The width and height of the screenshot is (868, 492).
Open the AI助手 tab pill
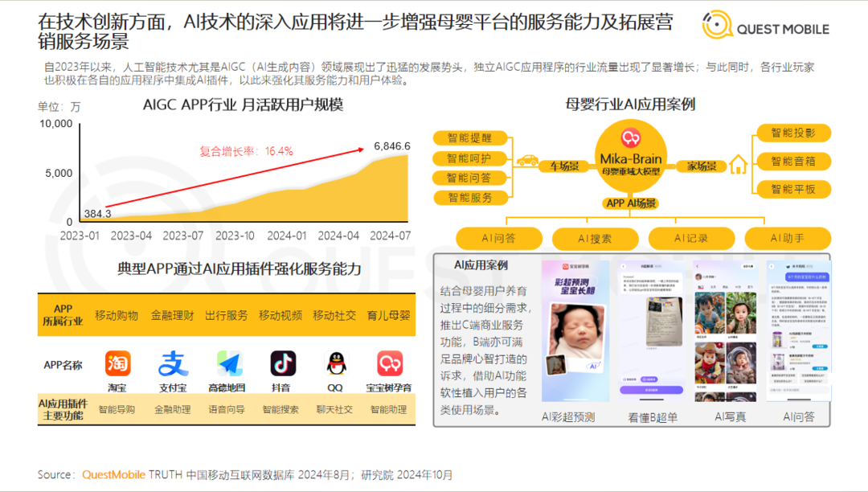point(788,239)
